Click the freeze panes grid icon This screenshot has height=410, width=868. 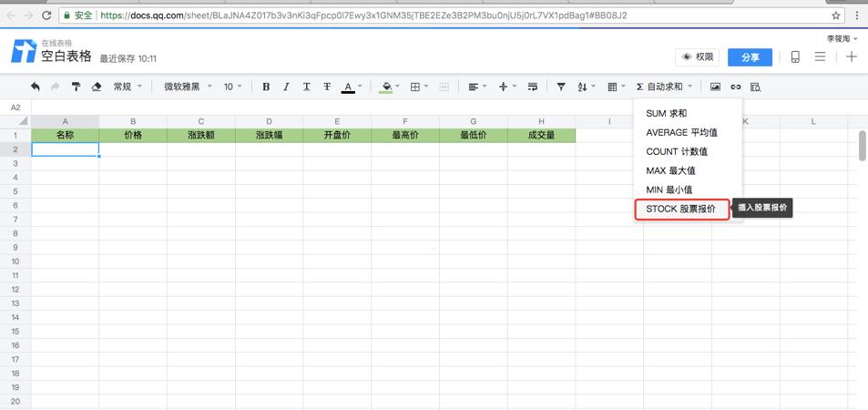pos(612,87)
